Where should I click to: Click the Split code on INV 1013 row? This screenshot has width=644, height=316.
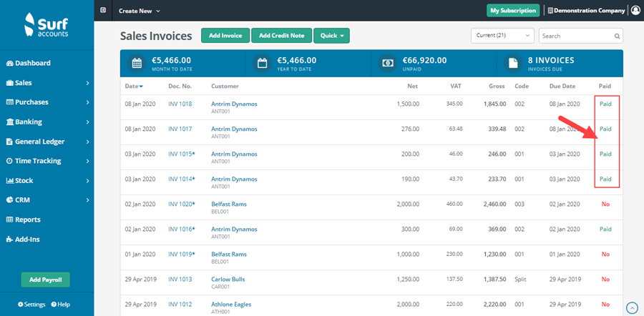coord(520,280)
